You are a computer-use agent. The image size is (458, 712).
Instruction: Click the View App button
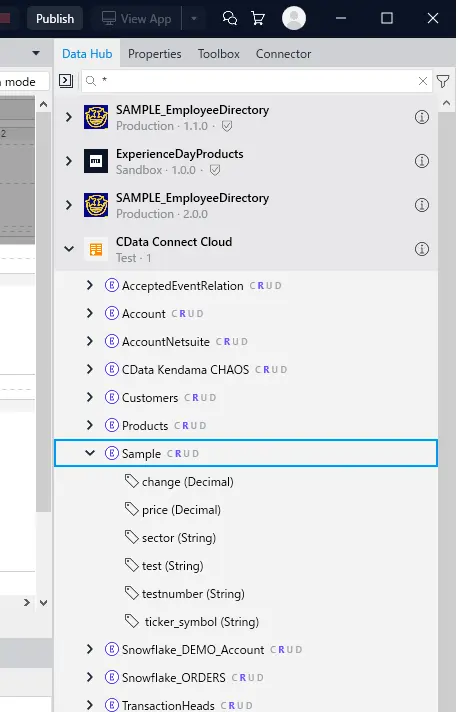[136, 19]
